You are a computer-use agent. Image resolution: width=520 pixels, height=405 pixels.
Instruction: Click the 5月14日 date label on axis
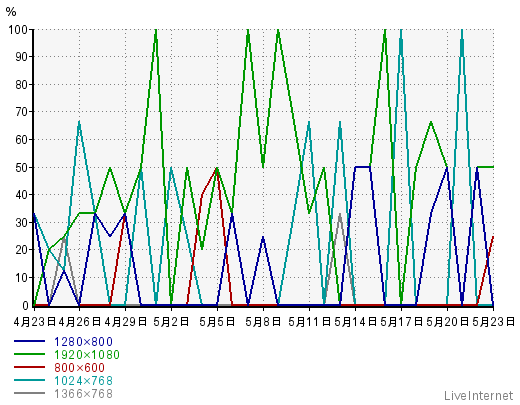(x=355, y=322)
